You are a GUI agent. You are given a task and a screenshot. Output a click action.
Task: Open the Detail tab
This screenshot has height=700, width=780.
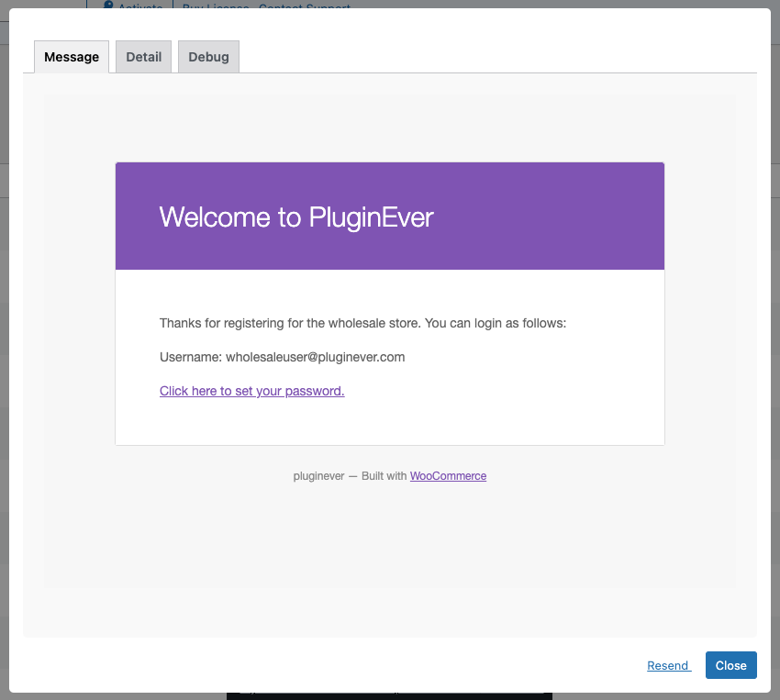(x=144, y=57)
